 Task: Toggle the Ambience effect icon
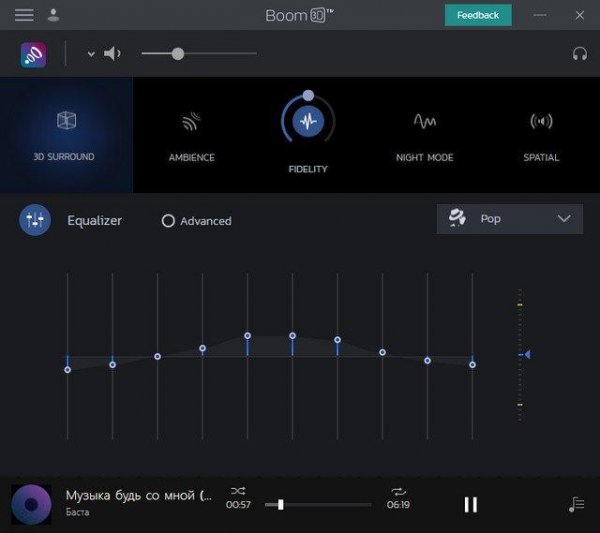click(x=191, y=121)
